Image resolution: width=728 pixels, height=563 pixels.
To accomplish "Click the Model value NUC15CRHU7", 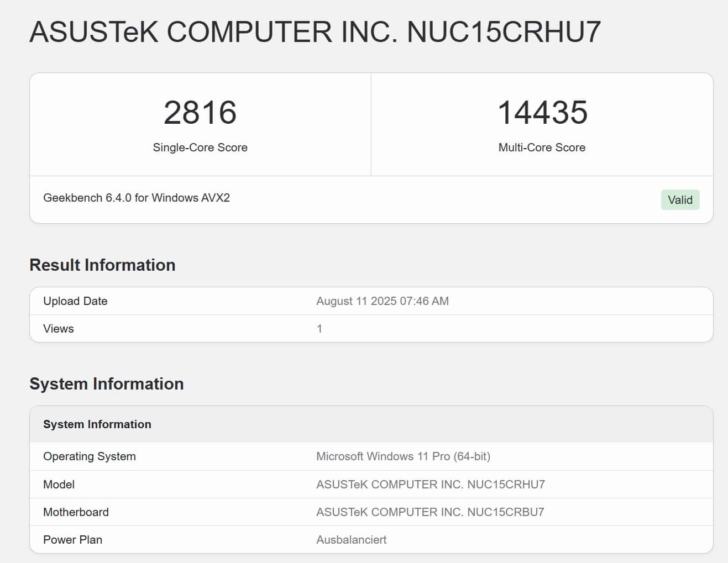I will pos(430,485).
